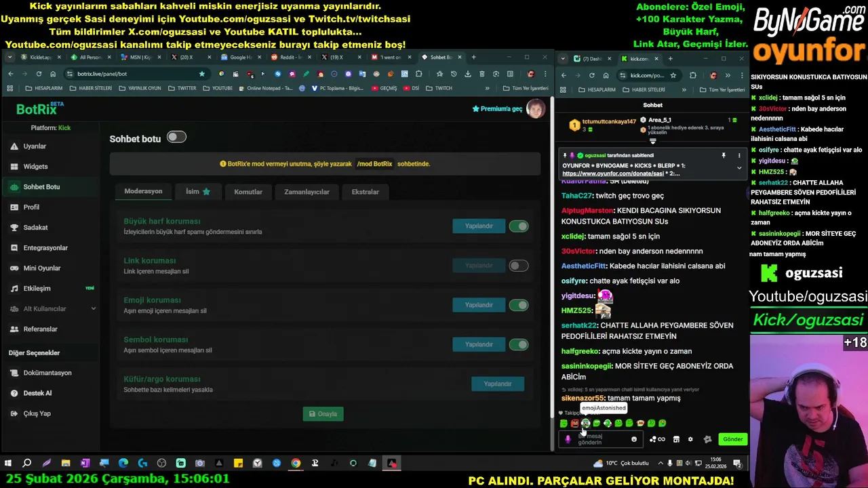
Task: Switch to Zamanlayıcılar tab
Action: tap(307, 192)
